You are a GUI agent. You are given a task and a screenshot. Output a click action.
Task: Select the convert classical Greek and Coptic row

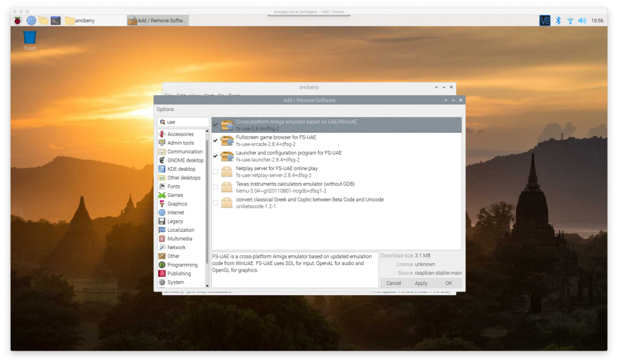click(x=337, y=203)
